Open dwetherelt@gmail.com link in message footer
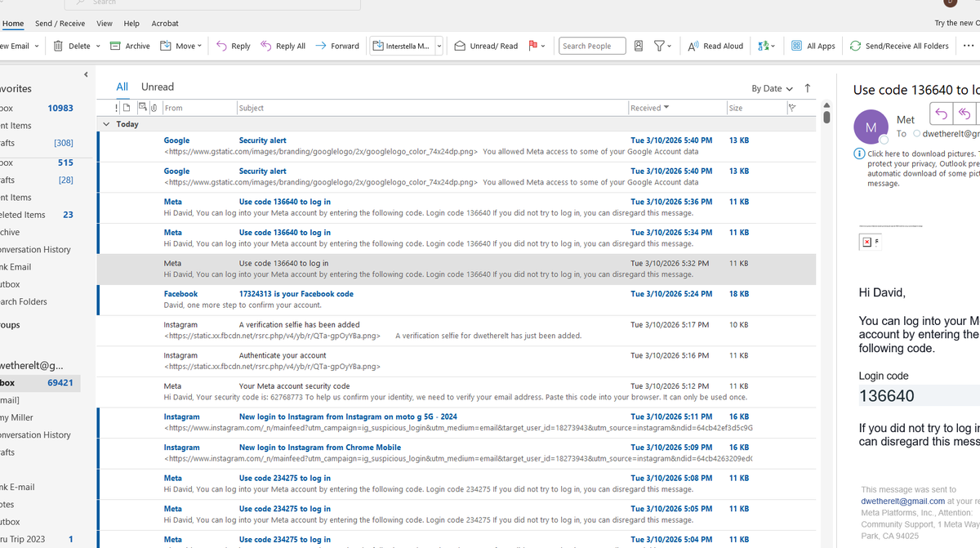This screenshot has height=548, width=980. click(902, 501)
